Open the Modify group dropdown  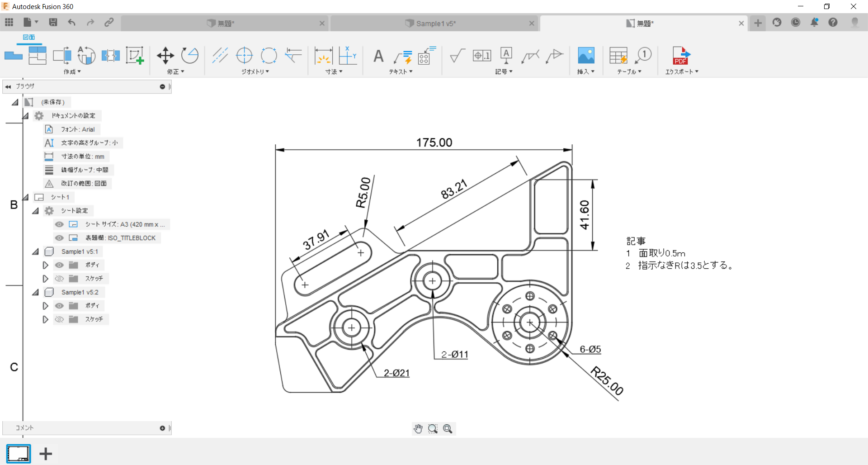(175, 72)
